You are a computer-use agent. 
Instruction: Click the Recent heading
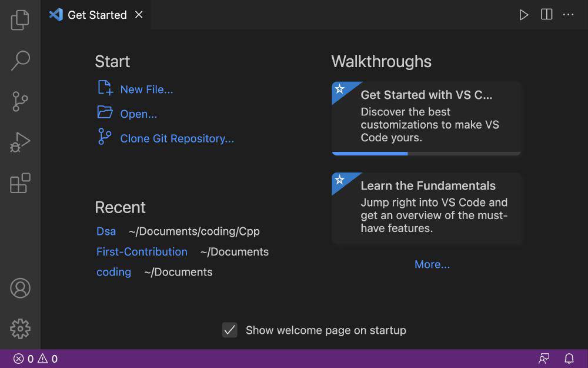120,207
